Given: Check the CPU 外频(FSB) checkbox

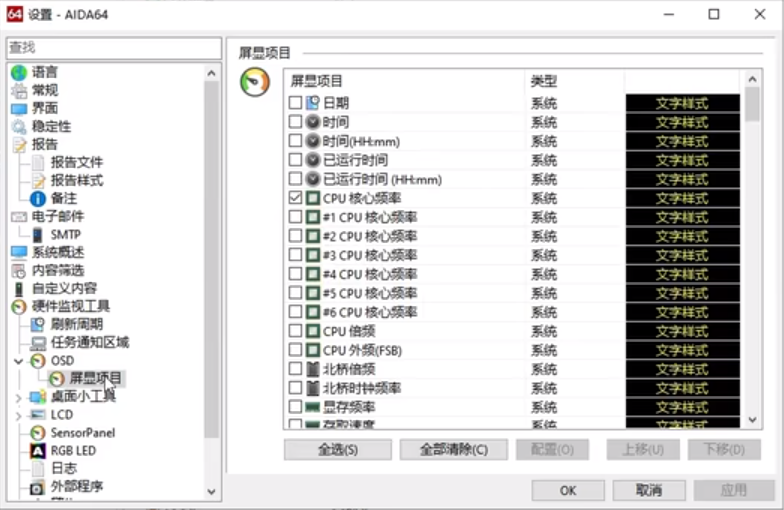Looking at the screenshot, I should tap(296, 350).
